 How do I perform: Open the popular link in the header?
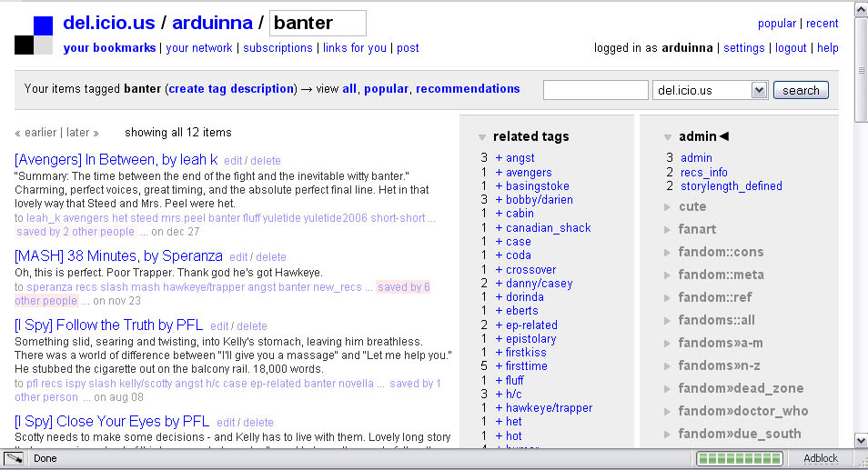[x=777, y=24]
